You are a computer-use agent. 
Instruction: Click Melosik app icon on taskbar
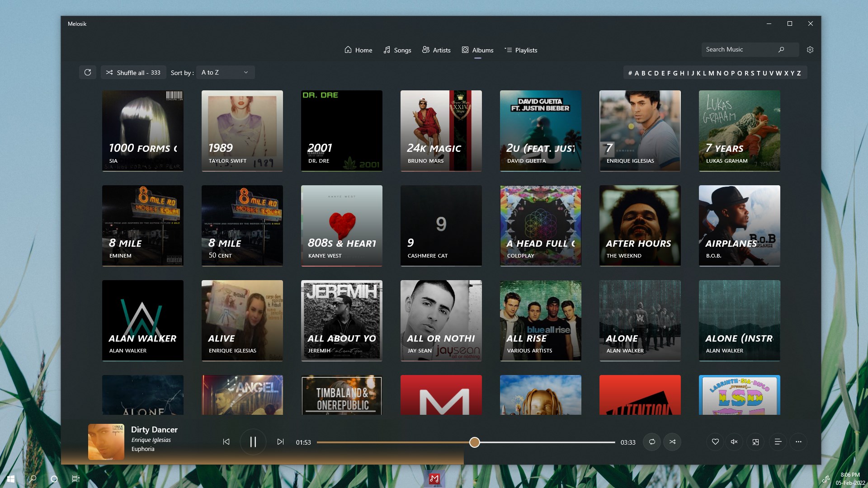(434, 479)
